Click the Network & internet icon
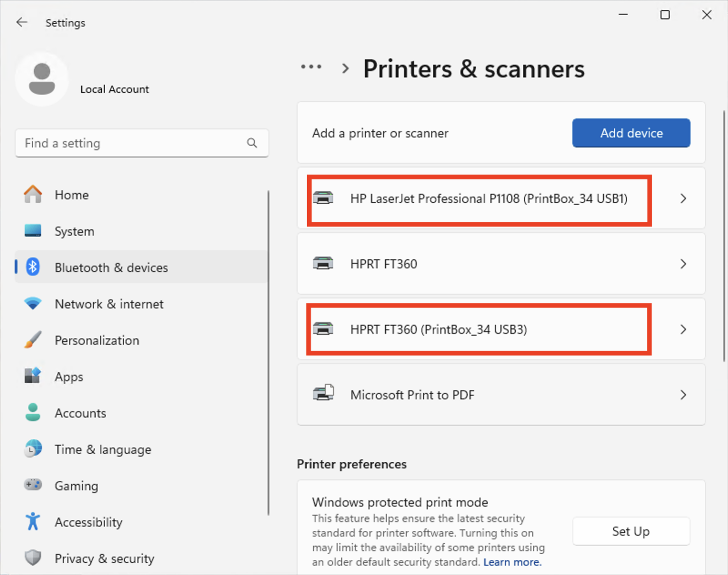728x575 pixels. point(32,304)
